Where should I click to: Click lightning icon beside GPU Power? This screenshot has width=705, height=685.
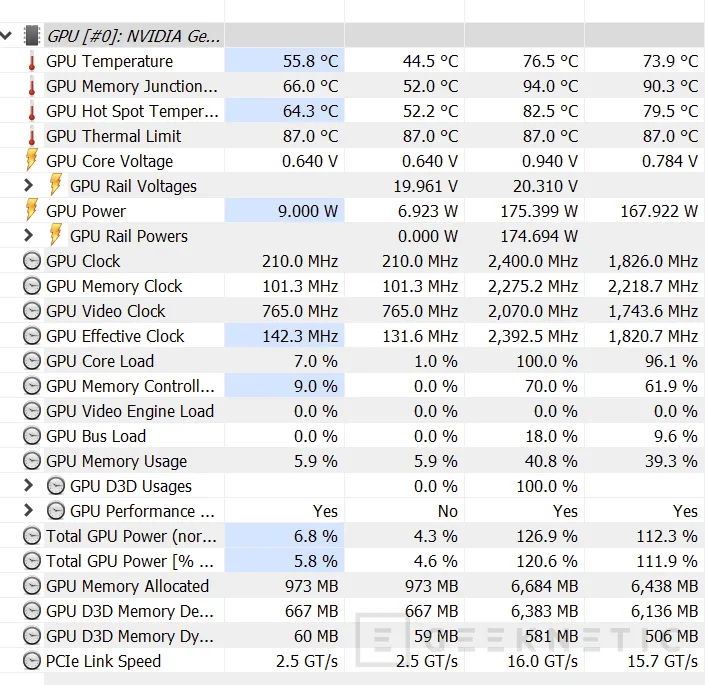[x=31, y=210]
